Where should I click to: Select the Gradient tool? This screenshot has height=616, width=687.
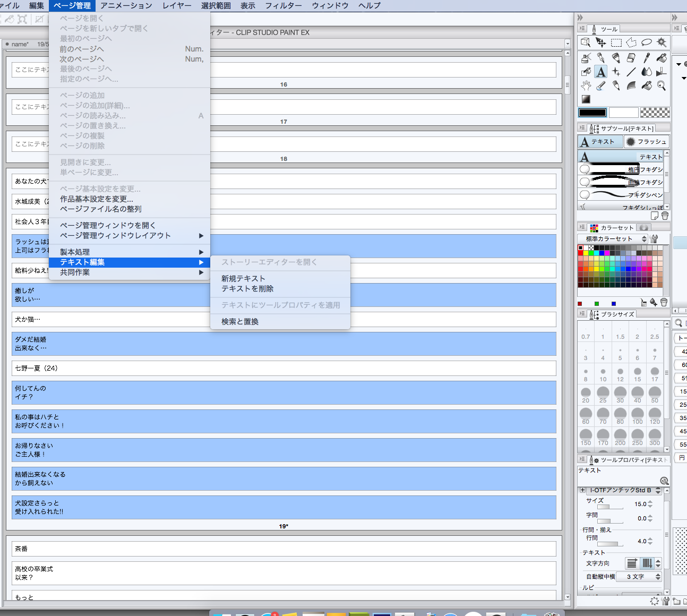(x=586, y=99)
